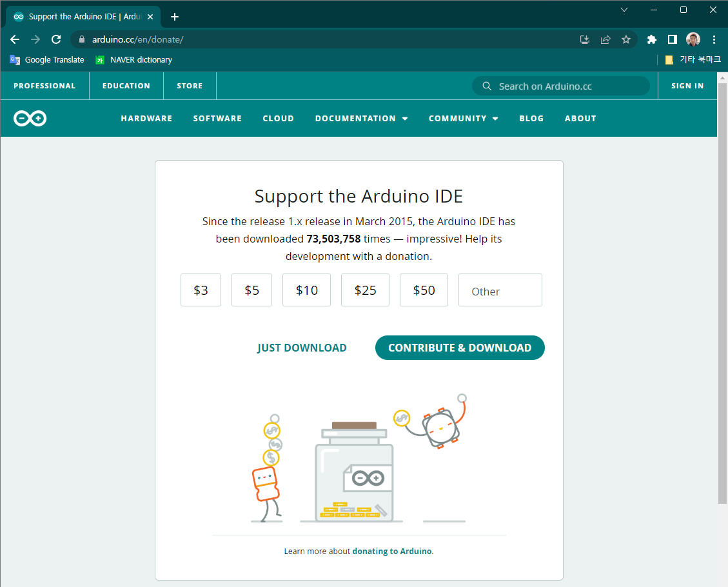Viewport: 728px width, 587px height.
Task: Go to the Software page
Action: (x=217, y=119)
